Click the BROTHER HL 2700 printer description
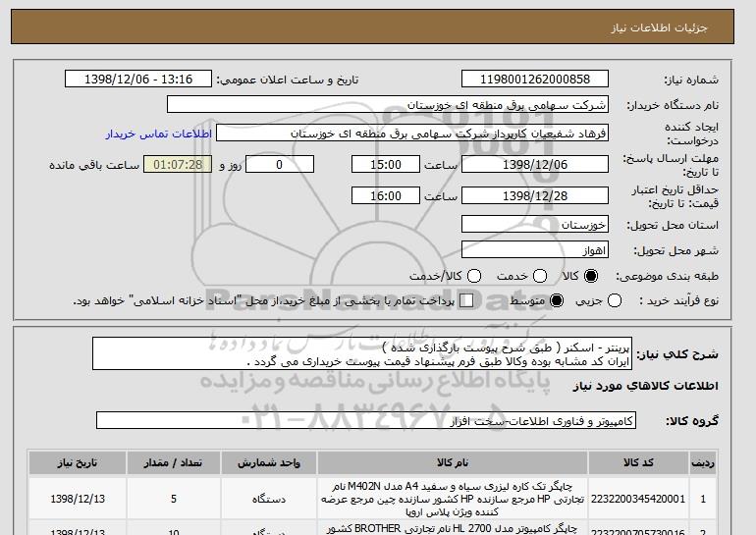 point(453,529)
